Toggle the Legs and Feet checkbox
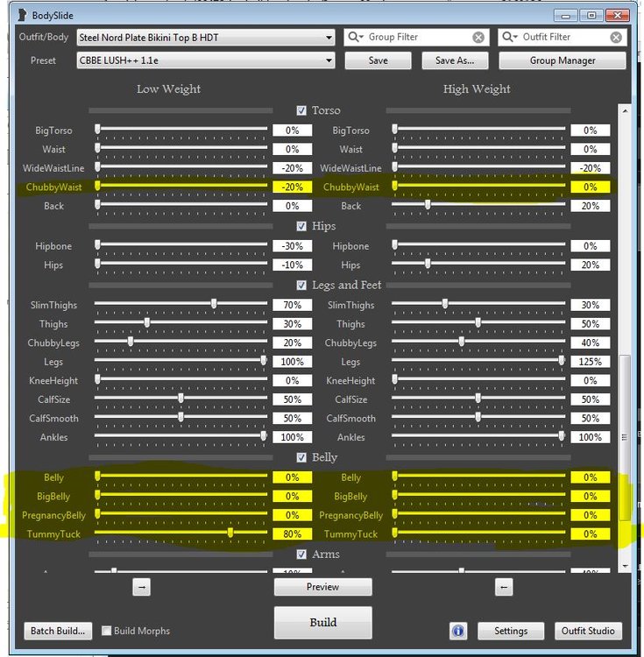 [x=301, y=286]
